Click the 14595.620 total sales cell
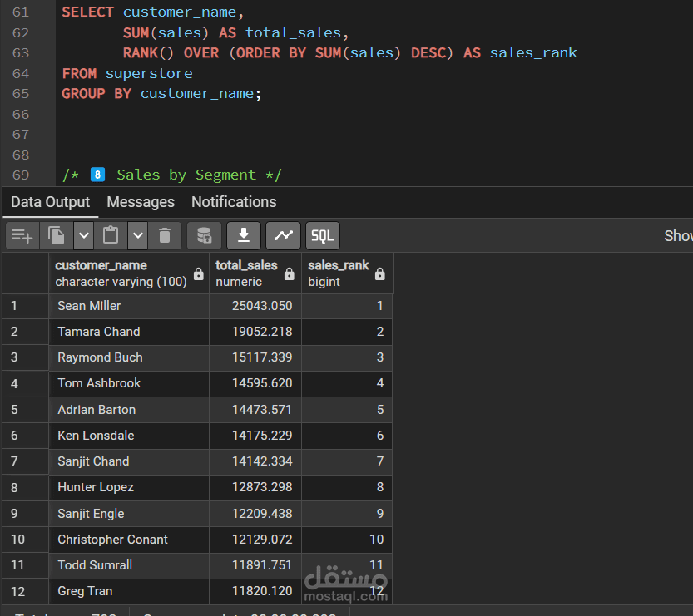The image size is (693, 616). (x=255, y=383)
